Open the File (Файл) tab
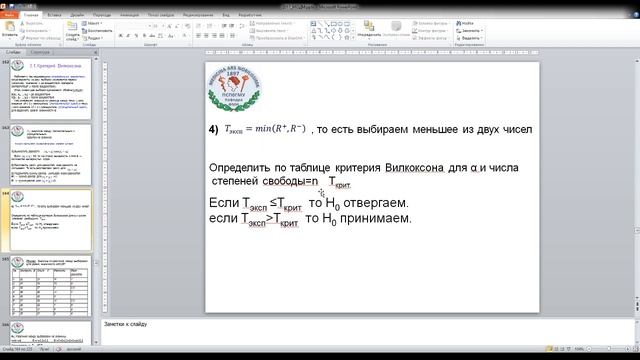The height and width of the screenshot is (360, 640). click(9, 15)
